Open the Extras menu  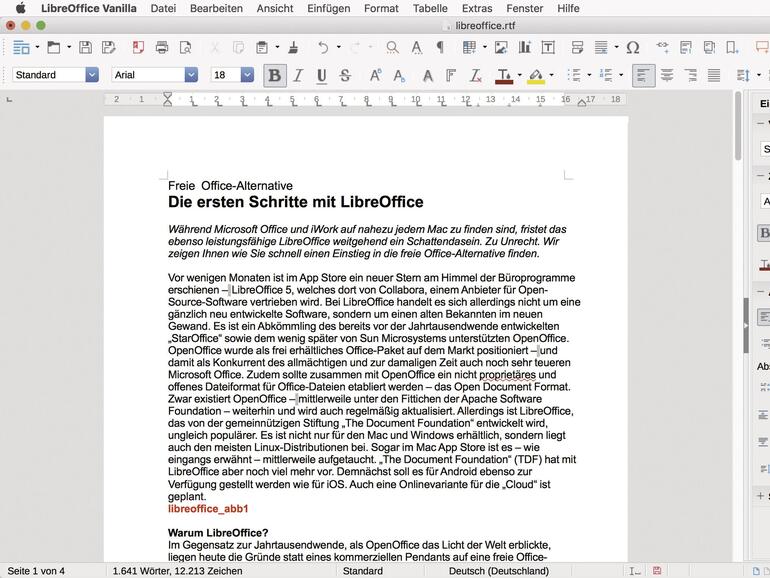coord(477,8)
